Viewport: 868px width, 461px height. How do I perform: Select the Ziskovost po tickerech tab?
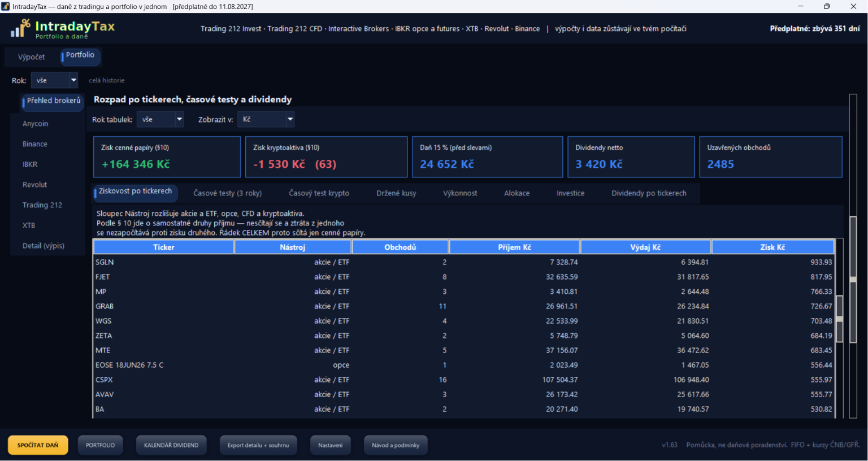[x=135, y=192]
